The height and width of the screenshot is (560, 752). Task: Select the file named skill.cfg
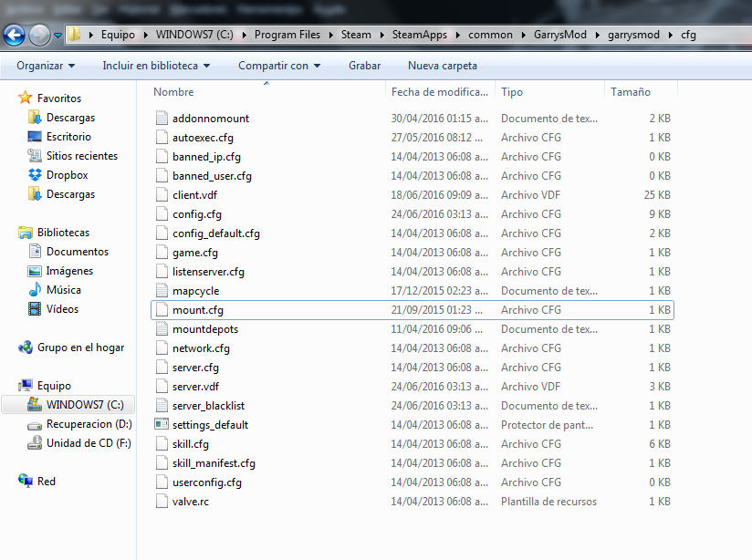pos(191,444)
